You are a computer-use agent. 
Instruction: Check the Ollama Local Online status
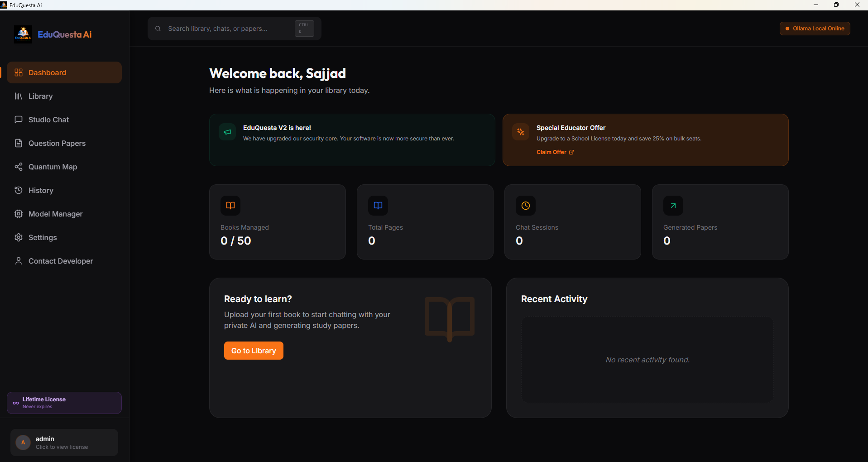click(814, 28)
